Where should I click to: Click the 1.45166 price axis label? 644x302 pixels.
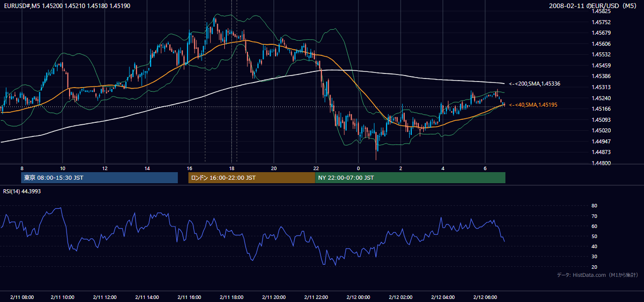point(601,109)
